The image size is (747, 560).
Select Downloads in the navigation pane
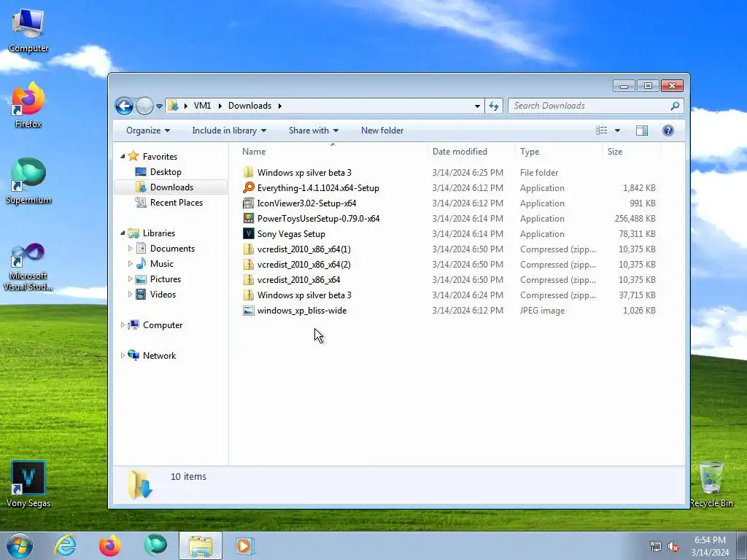point(171,187)
